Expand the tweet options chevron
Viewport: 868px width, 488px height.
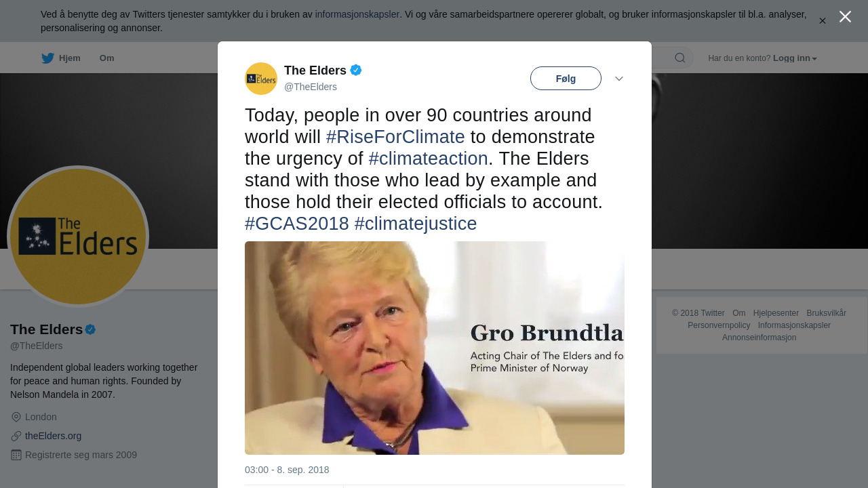[619, 79]
